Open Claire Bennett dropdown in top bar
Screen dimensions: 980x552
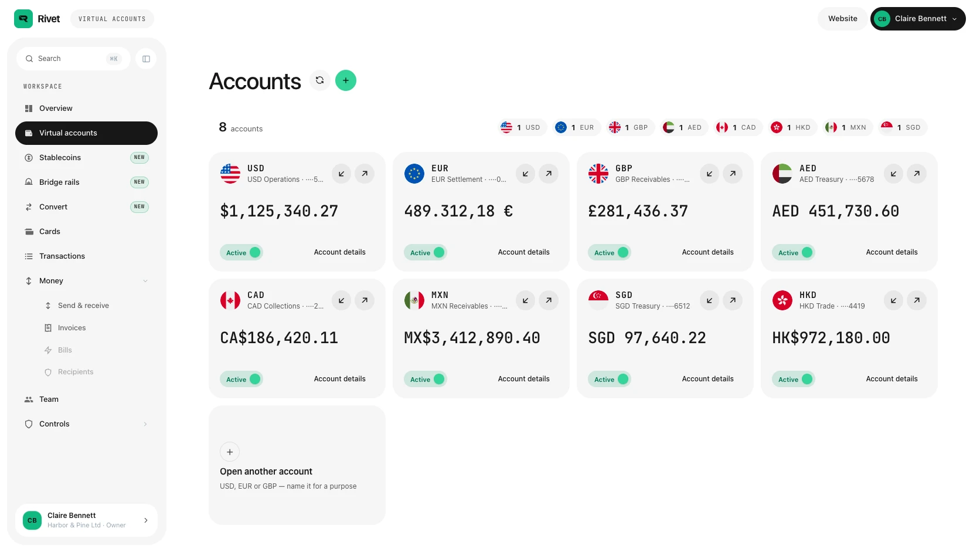(x=918, y=19)
